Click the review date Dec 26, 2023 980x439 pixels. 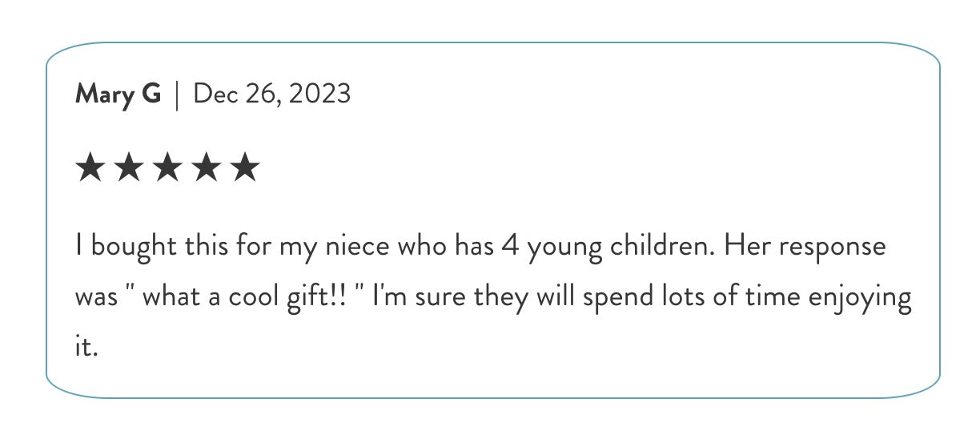[272, 95]
